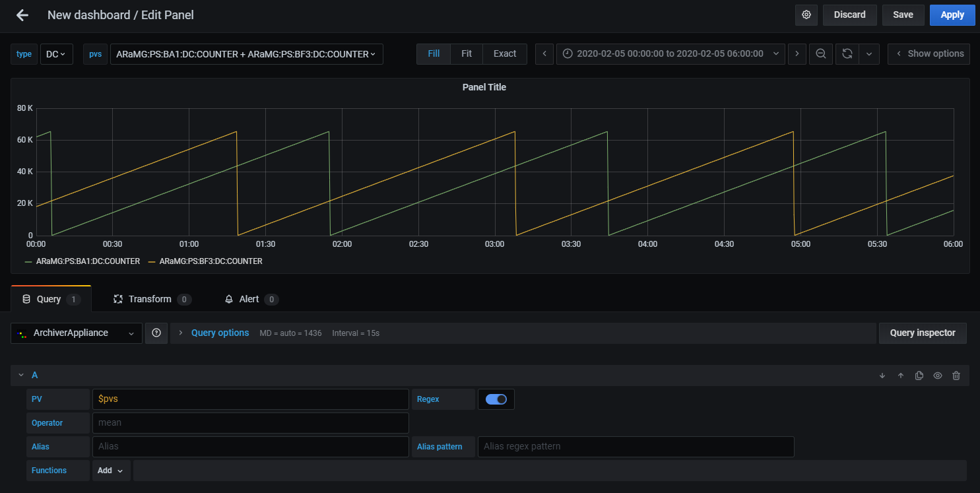Click the zoom out time range icon

(821, 54)
